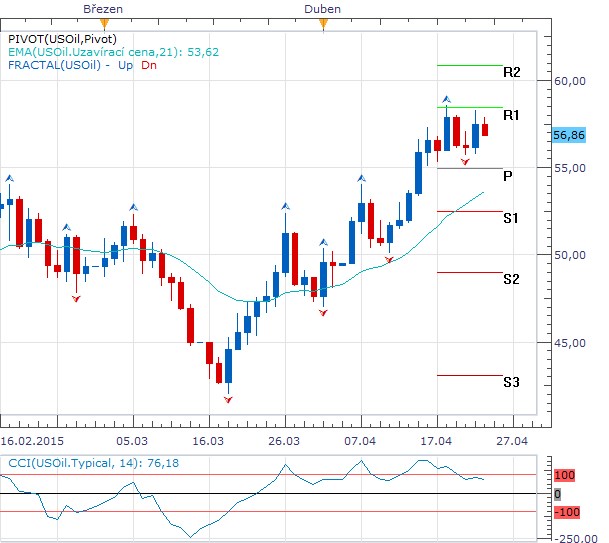Click the 27.04 date axis label
This screenshot has width=609, height=543.
[x=512, y=441]
